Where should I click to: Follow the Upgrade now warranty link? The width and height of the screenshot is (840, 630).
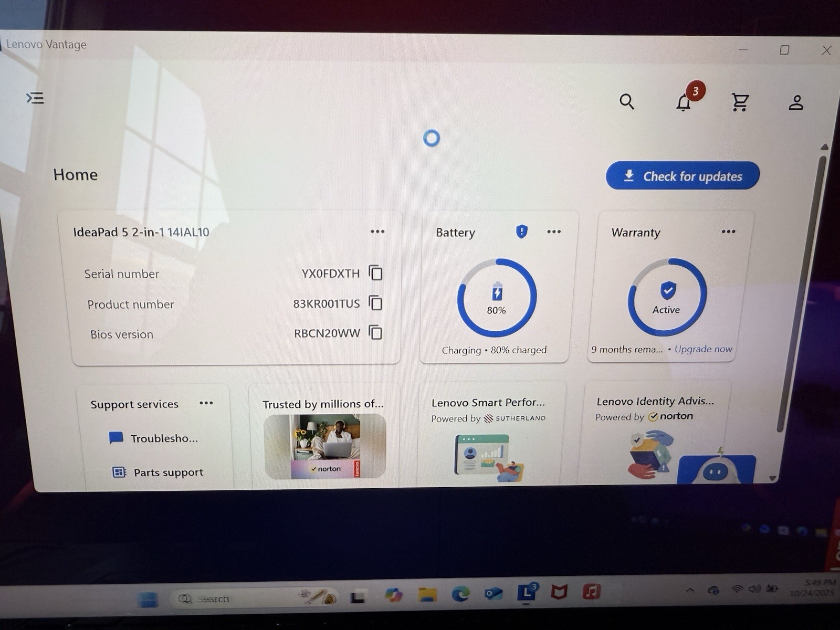click(x=703, y=349)
